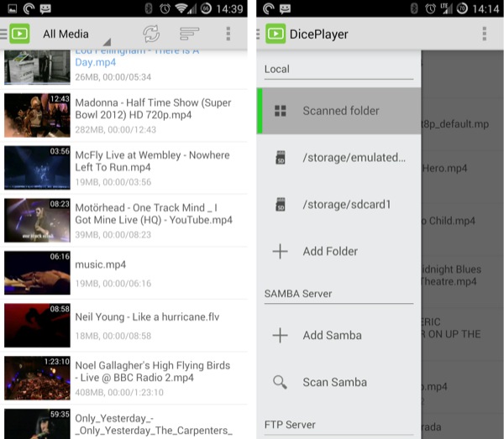
Task: Open the All Media dropdown selector
Action: (x=76, y=35)
